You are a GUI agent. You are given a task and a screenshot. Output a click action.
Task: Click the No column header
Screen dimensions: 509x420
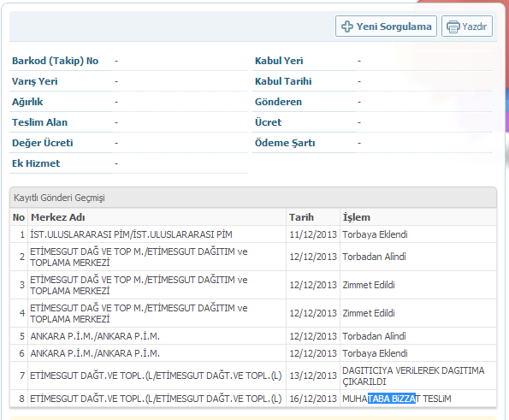click(x=19, y=217)
